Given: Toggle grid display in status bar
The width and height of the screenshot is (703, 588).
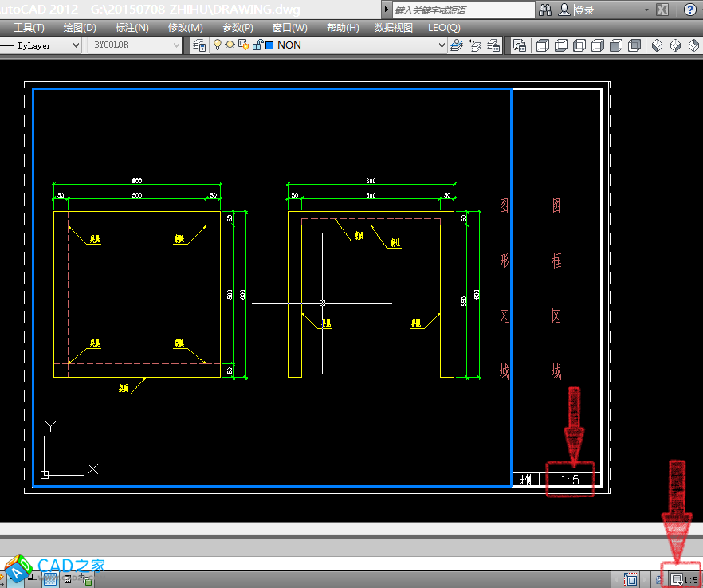Looking at the screenshot, I should [x=49, y=579].
